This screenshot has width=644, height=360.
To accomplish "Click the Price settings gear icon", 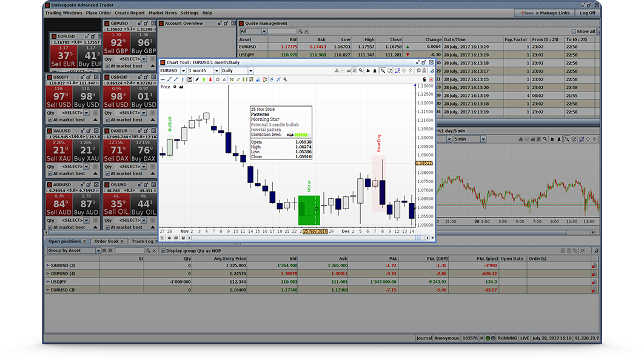I will (x=175, y=87).
